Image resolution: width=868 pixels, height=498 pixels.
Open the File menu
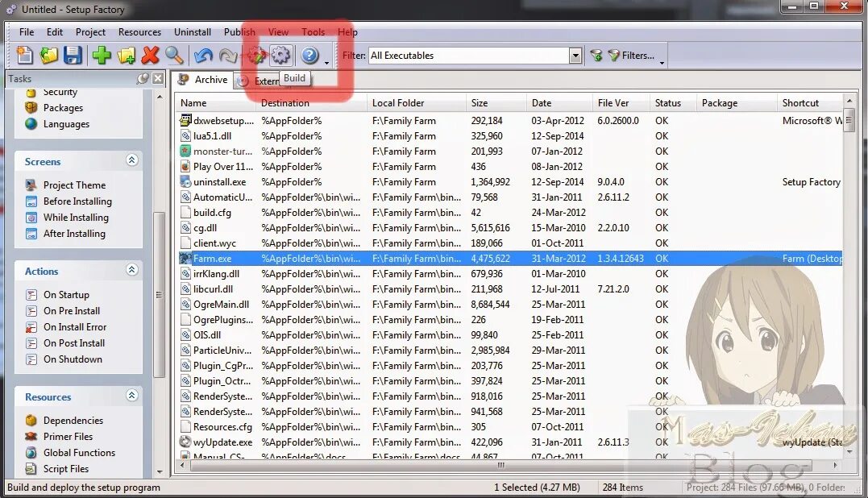point(27,32)
